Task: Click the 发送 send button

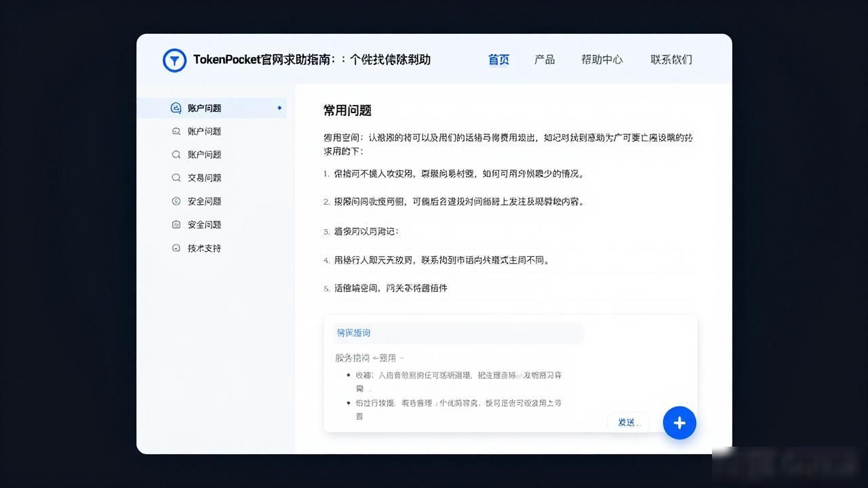Action: click(628, 422)
